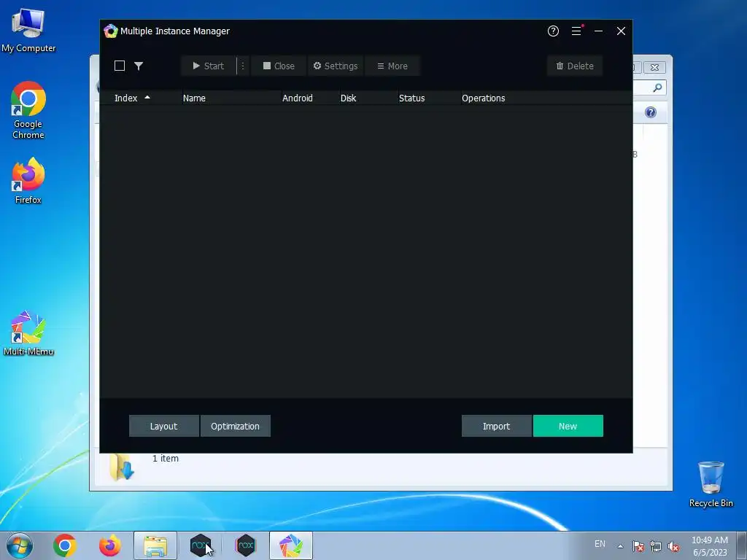Click the search magnifier in Explorer window
The width and height of the screenshot is (747, 560).
click(657, 87)
